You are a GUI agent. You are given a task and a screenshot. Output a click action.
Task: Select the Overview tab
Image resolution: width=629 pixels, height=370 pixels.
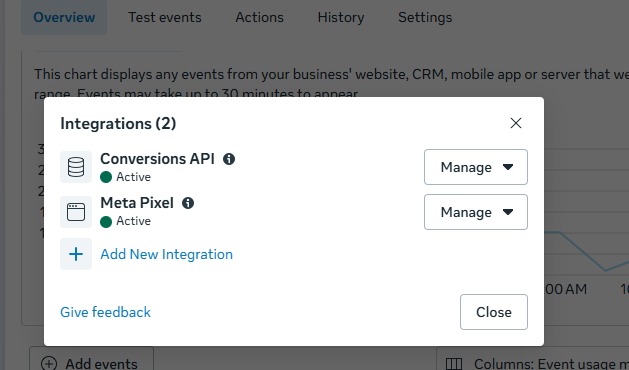coord(64,17)
